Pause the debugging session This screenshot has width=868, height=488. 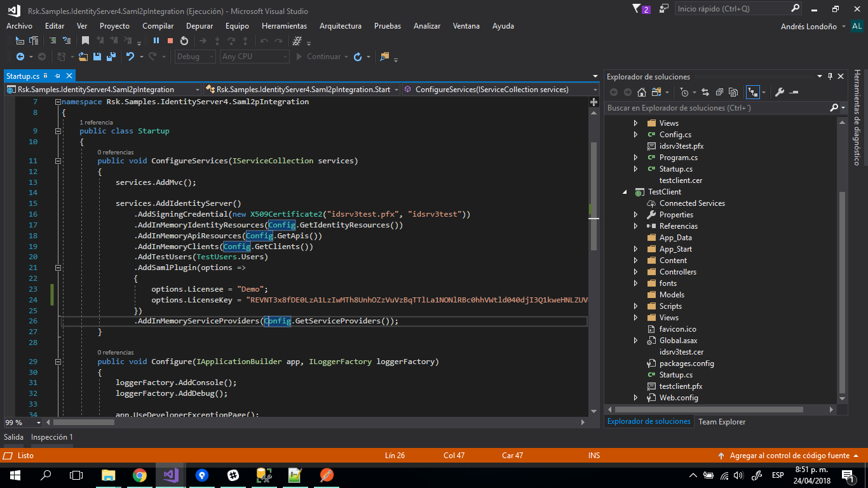[x=156, y=41]
